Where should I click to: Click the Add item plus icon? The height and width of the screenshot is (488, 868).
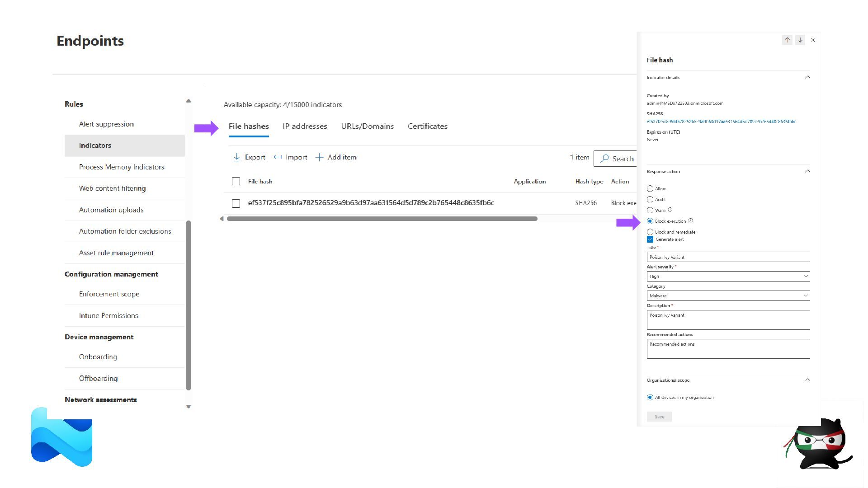319,157
